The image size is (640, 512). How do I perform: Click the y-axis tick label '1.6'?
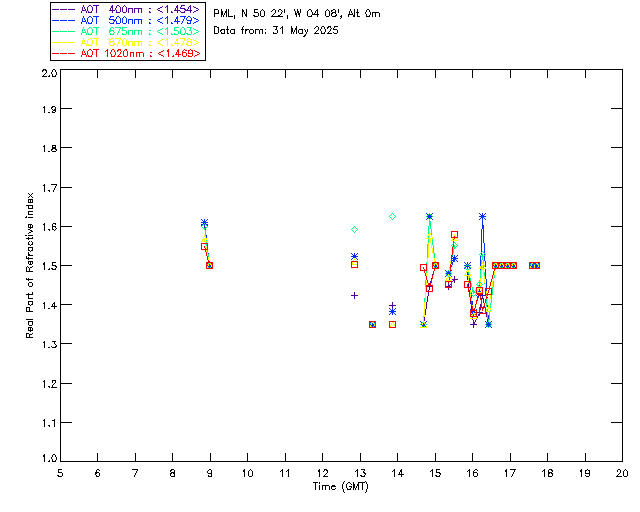point(49,227)
